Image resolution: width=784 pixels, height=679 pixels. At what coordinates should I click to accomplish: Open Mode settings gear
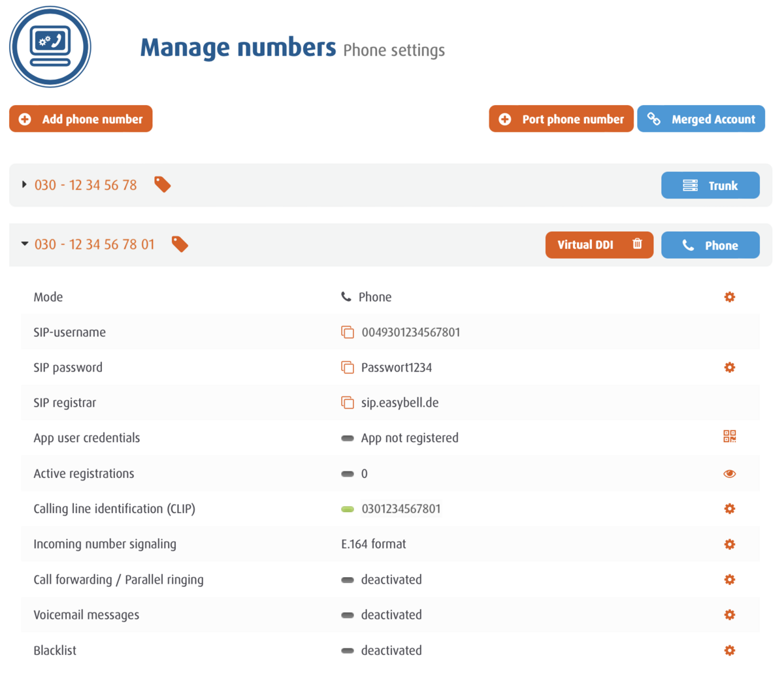point(729,297)
